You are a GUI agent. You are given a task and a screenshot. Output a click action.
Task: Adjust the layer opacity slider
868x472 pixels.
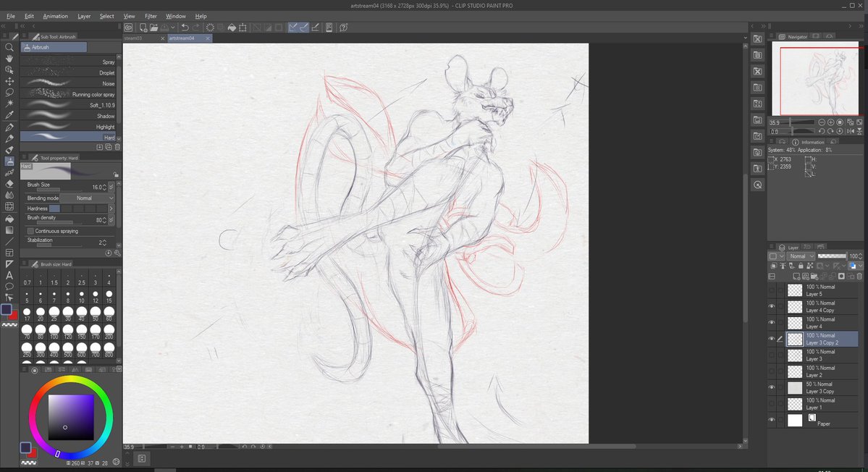(832, 256)
